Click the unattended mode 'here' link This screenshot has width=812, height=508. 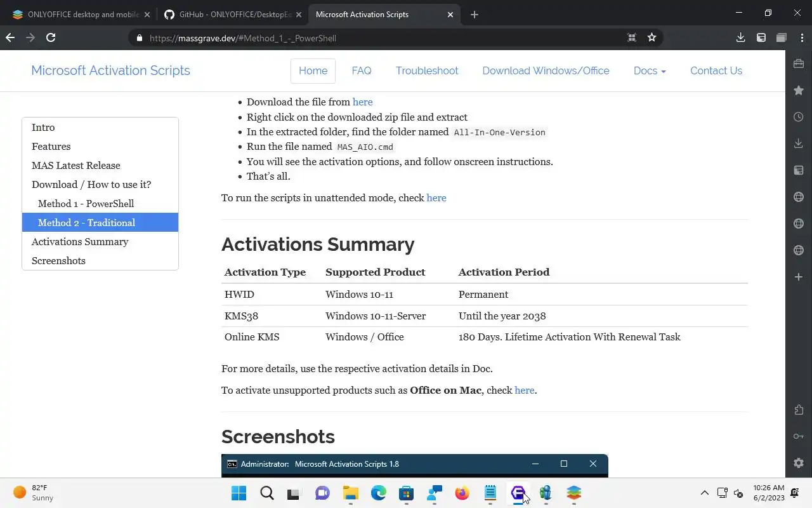click(436, 197)
